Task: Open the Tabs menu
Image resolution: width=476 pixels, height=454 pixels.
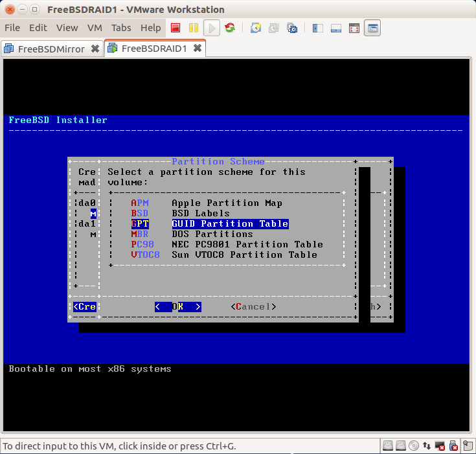Action: point(121,28)
